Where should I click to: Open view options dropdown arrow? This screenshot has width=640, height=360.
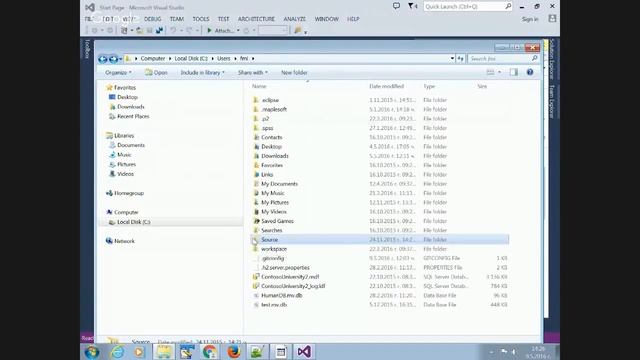pos(500,72)
